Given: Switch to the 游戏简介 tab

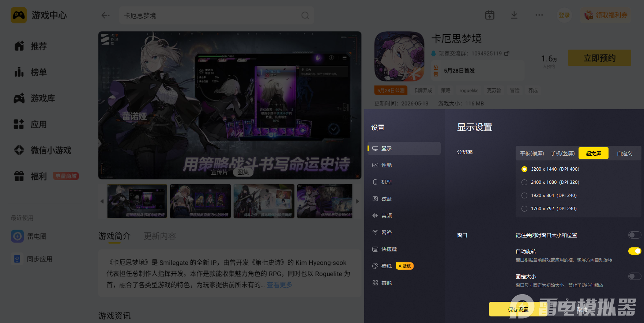Looking at the screenshot, I should click(114, 236).
